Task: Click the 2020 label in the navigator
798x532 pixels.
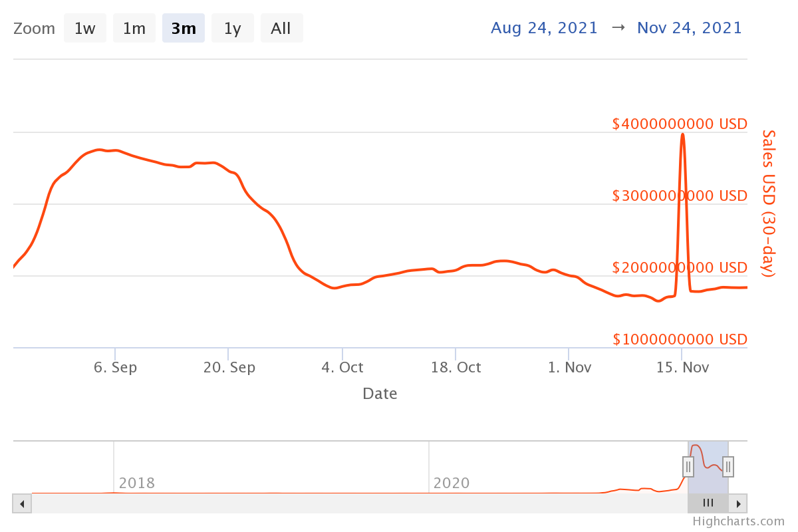Action: (x=452, y=483)
